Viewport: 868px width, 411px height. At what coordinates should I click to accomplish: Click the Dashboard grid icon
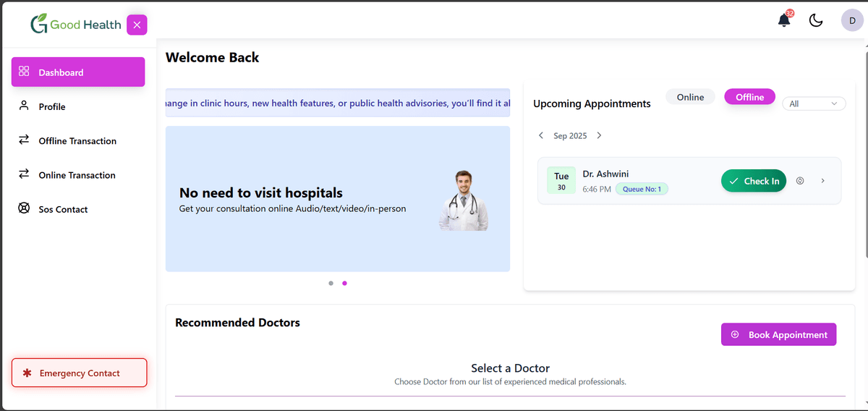click(24, 72)
